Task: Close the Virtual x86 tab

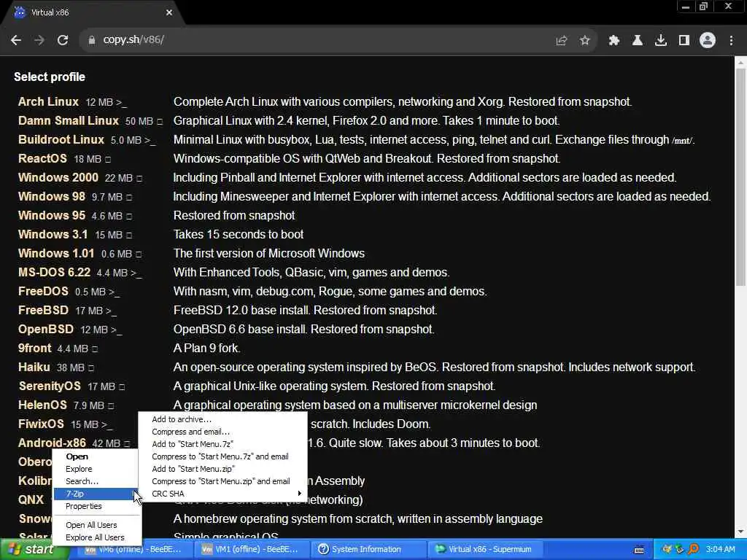Action: click(169, 12)
